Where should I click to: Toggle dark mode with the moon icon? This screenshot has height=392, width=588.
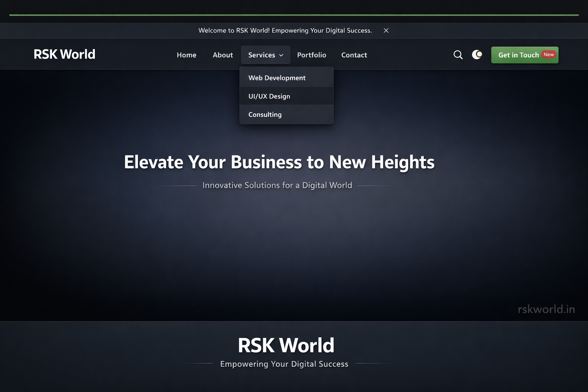[x=477, y=54]
